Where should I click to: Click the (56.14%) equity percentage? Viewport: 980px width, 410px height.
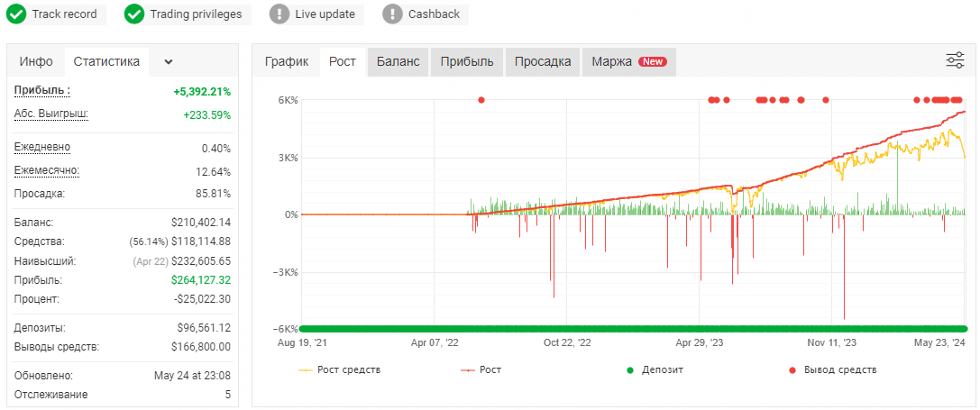[x=148, y=241]
